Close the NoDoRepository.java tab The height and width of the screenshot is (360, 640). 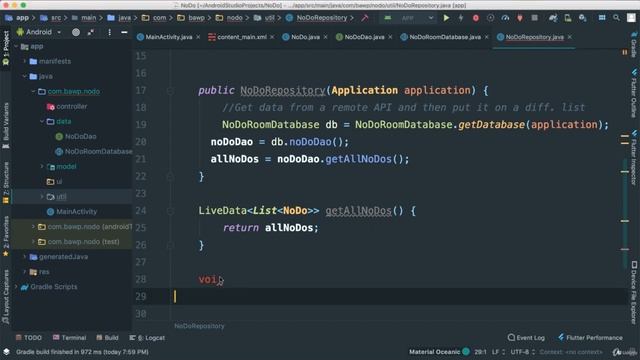tap(570, 37)
